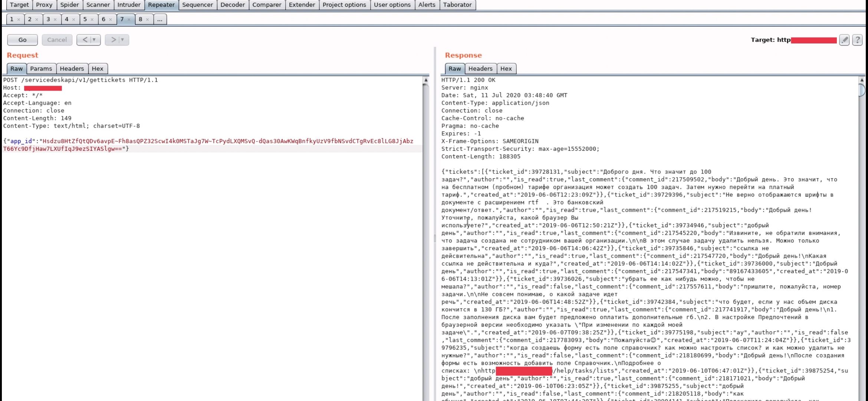The width and height of the screenshot is (868, 401).
Task: Open the help question mark icon
Action: (x=857, y=40)
